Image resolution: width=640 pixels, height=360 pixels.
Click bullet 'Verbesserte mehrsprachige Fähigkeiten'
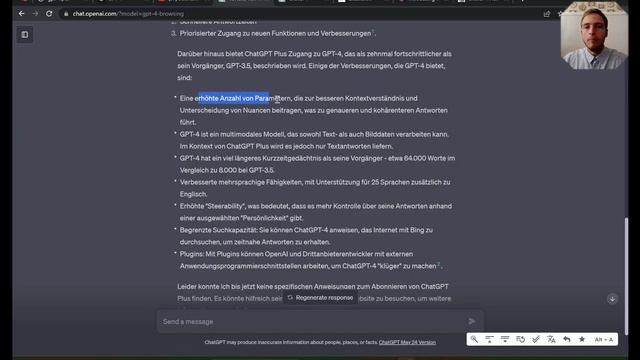pos(315,188)
